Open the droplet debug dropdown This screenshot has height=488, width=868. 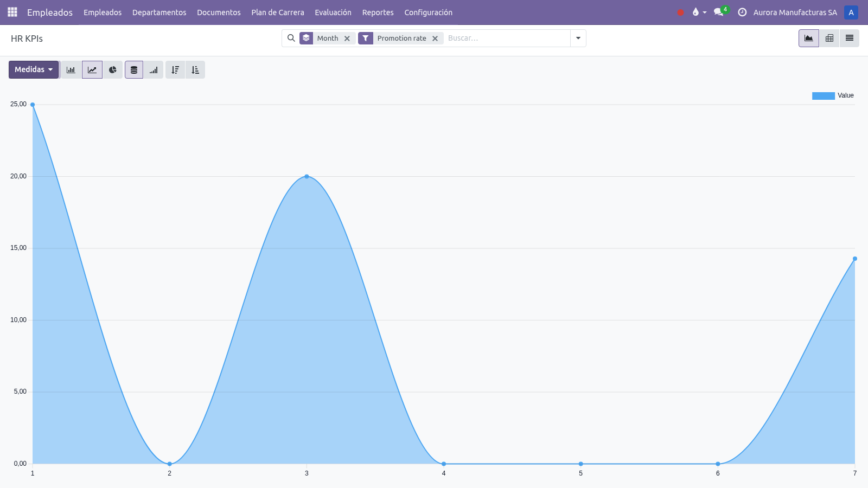699,12
